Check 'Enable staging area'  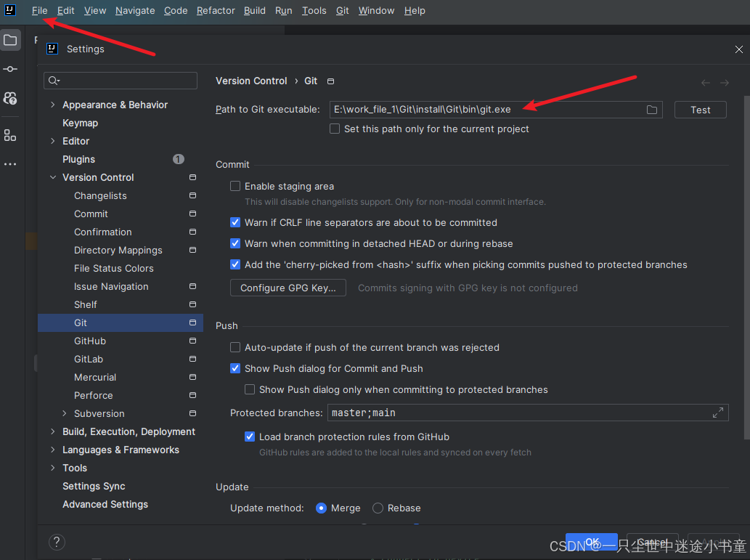tap(235, 186)
